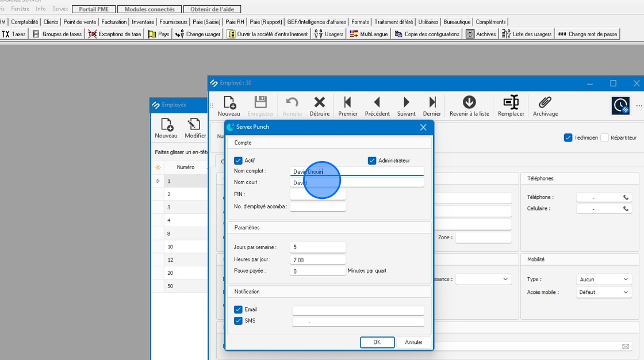Expand row 1 in employee list

[x=158, y=181]
